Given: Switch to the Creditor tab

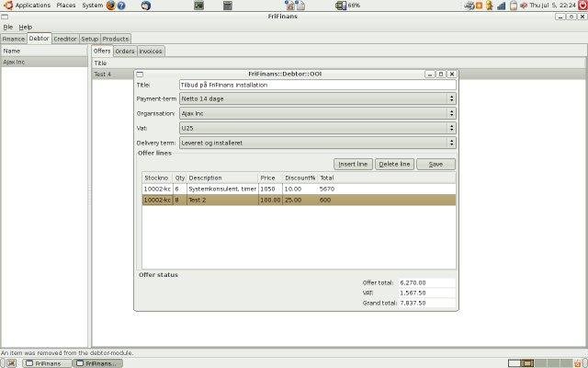Looking at the screenshot, I should point(65,39).
